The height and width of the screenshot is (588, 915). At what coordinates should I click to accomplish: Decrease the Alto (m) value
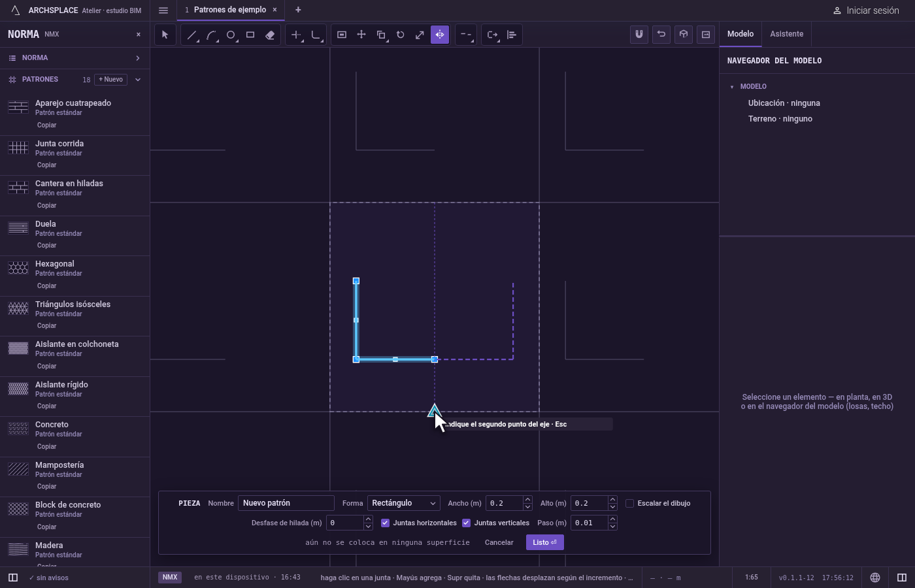pyautogui.click(x=612, y=507)
